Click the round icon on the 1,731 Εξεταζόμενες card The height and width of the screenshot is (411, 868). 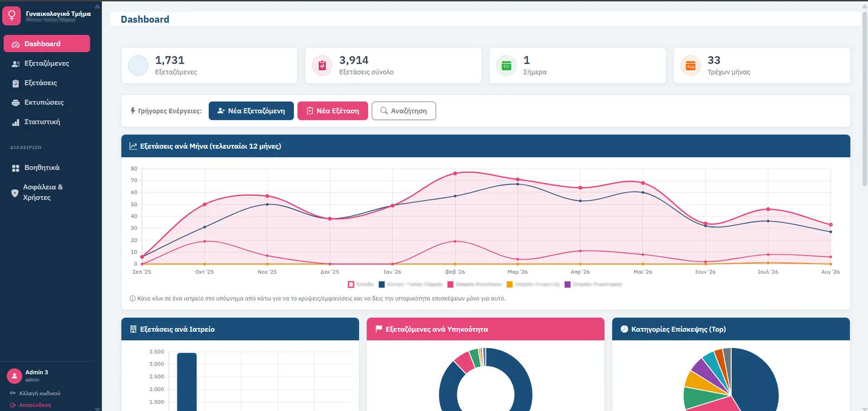pyautogui.click(x=138, y=66)
